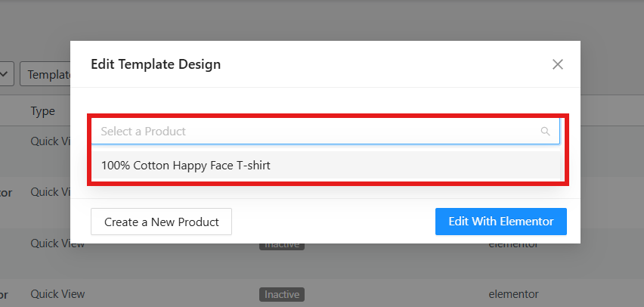Close the Edit Template Design dialog
The height and width of the screenshot is (307, 644).
tap(558, 64)
